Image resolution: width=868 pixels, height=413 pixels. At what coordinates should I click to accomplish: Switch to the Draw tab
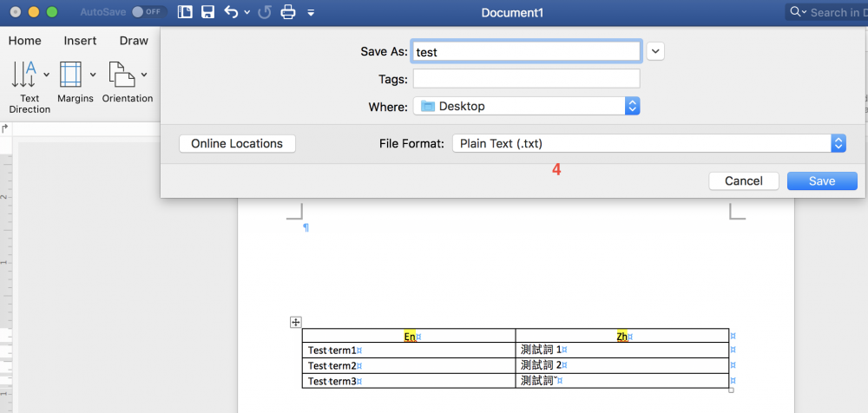134,41
